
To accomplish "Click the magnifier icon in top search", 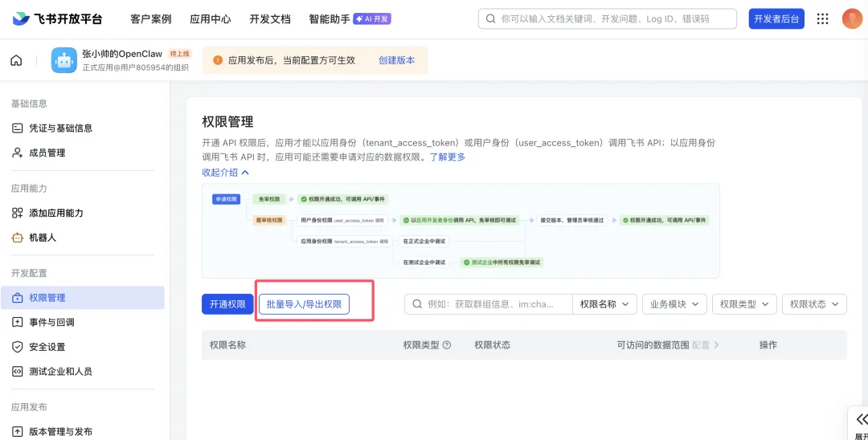I will click(490, 18).
